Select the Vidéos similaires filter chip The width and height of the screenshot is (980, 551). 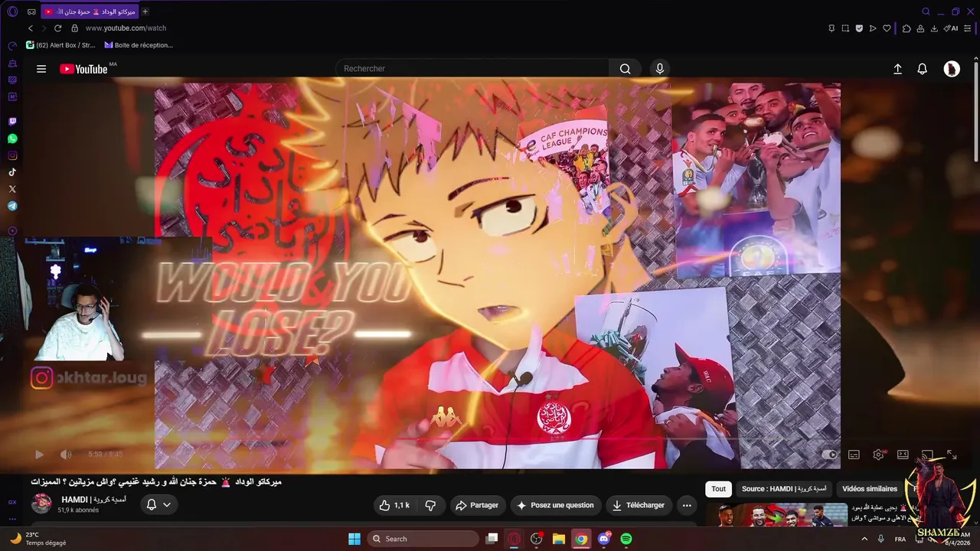coord(870,489)
